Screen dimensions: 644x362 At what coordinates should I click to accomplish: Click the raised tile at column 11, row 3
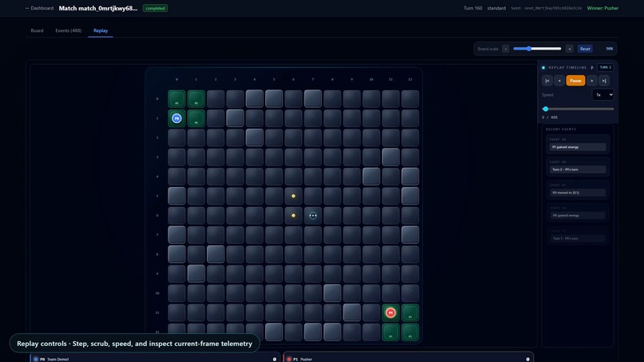[x=390, y=157]
